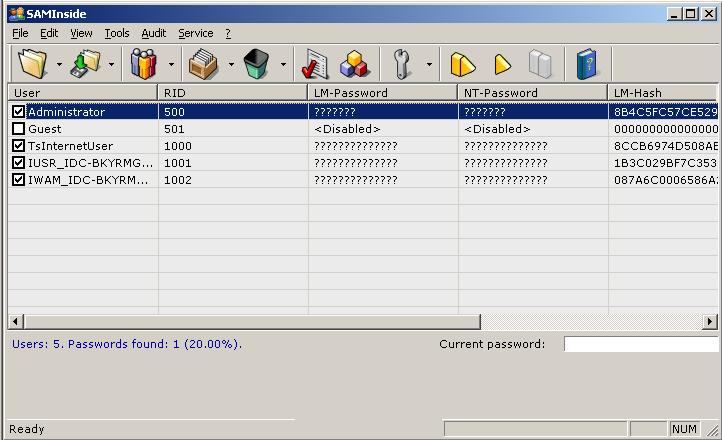
Task: Click the checklist with red checkmark icon
Action: point(315,64)
